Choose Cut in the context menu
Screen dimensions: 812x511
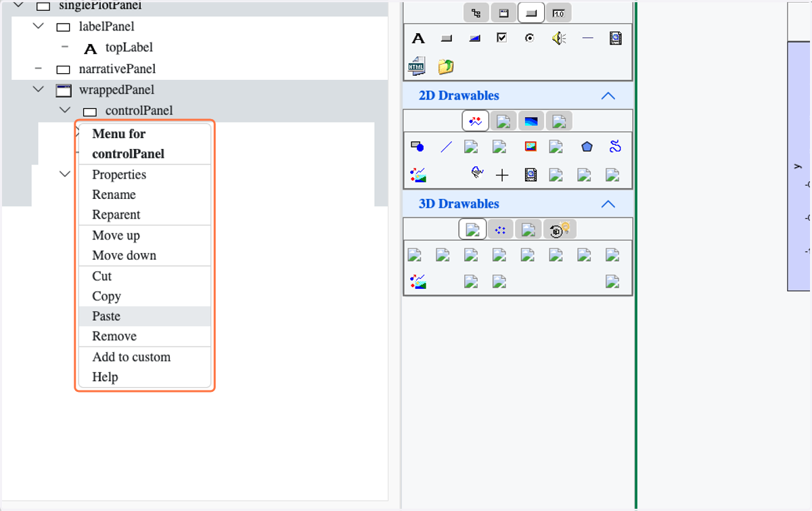pyautogui.click(x=145, y=276)
